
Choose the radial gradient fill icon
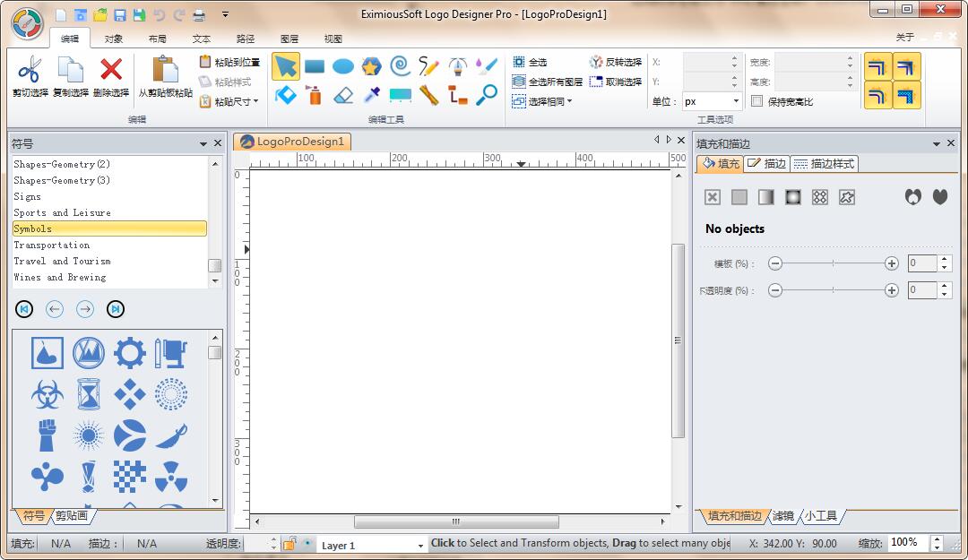pos(793,197)
